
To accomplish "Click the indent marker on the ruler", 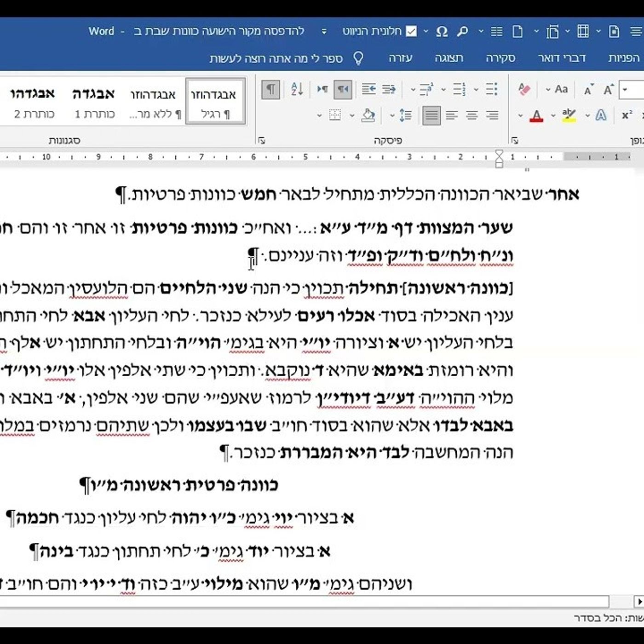I will tap(499, 158).
